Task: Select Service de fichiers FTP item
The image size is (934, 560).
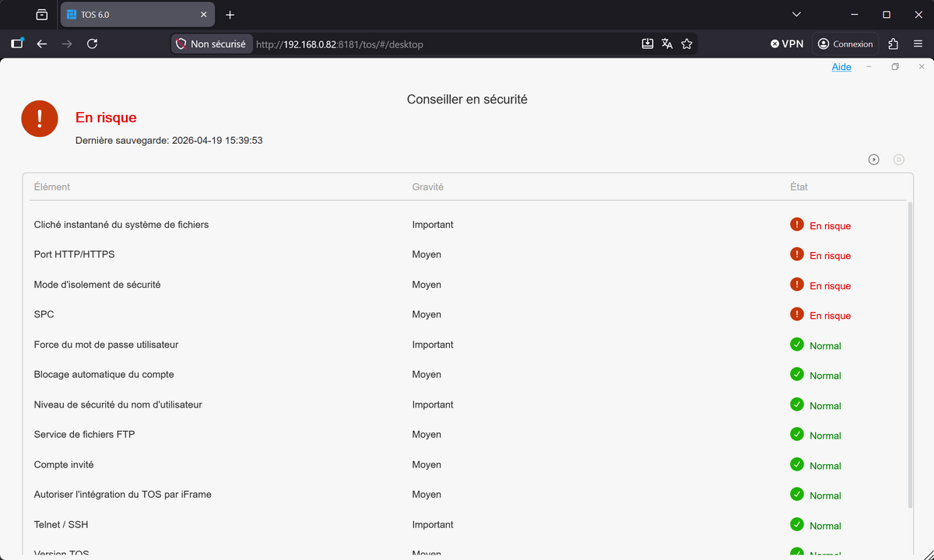Action: click(x=85, y=434)
